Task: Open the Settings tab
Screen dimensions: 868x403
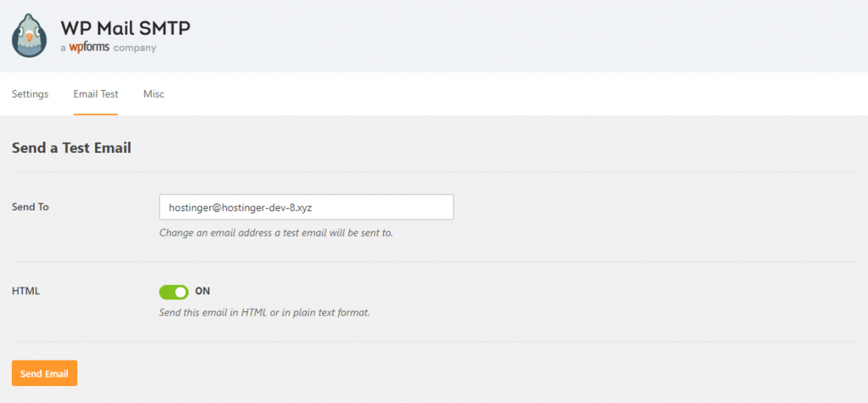Action: point(30,93)
